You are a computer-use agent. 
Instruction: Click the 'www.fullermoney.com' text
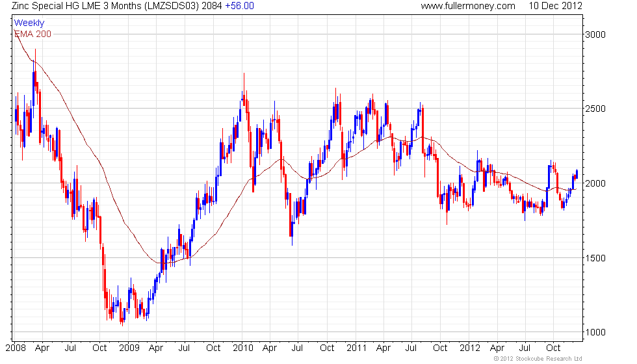(x=467, y=6)
